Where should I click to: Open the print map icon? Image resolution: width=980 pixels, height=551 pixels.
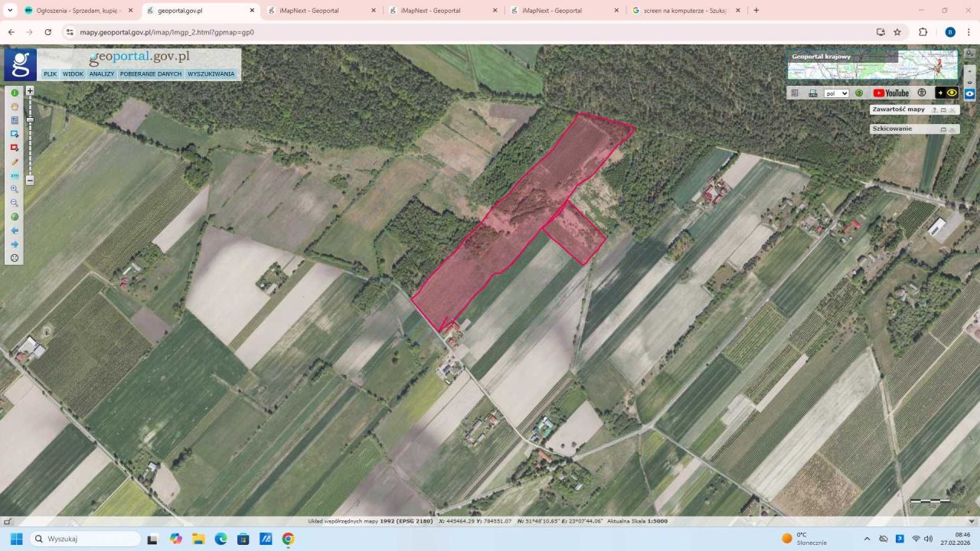[x=812, y=93]
